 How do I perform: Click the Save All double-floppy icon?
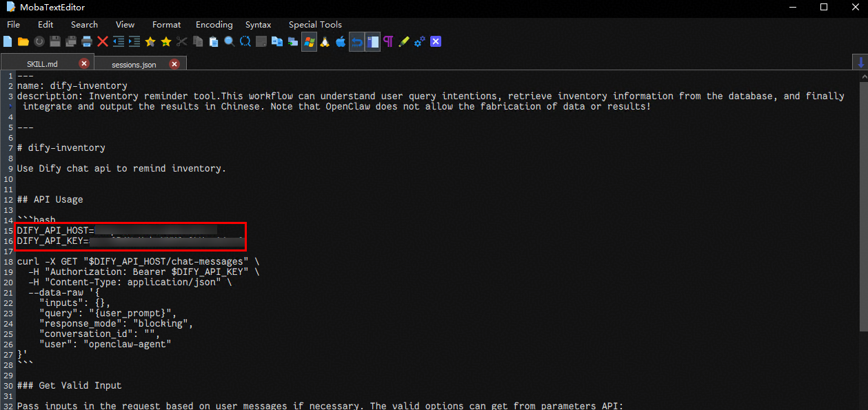[71, 42]
